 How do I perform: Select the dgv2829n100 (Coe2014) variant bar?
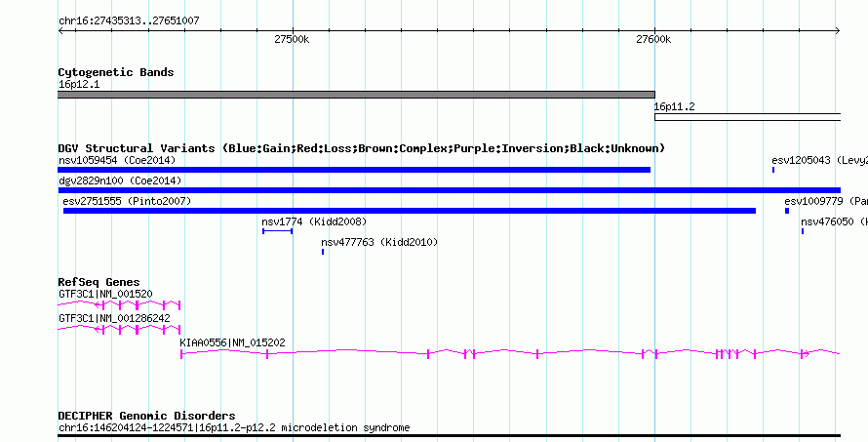click(449, 190)
